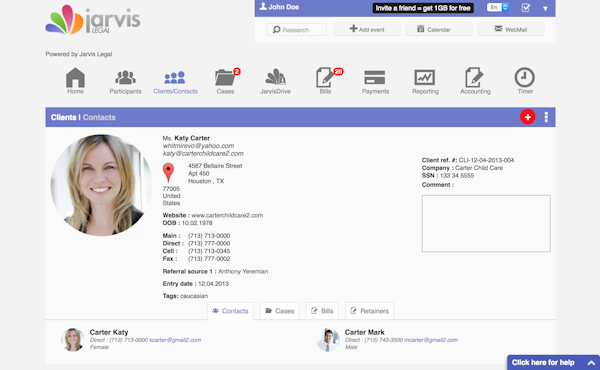This screenshot has height=370, width=600.
Task: Switch to the Cases tab
Action: point(280,311)
